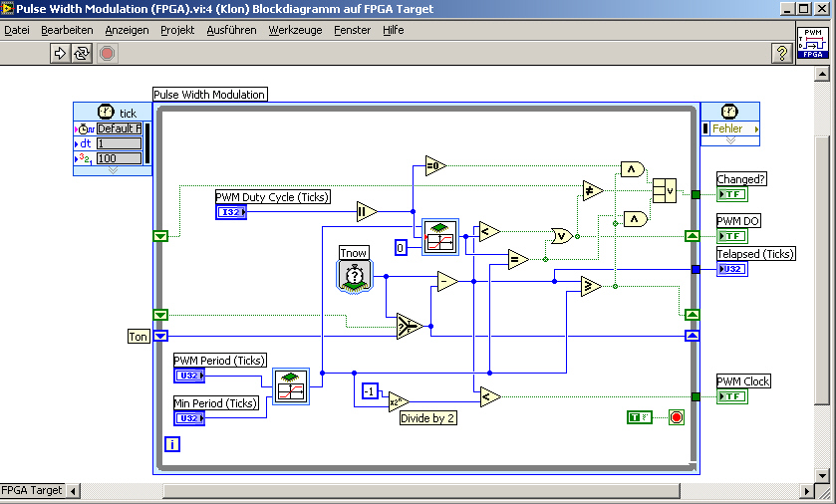Select the Greater or Equal comparison node
Image resolution: width=836 pixels, height=504 pixels.
click(x=591, y=286)
